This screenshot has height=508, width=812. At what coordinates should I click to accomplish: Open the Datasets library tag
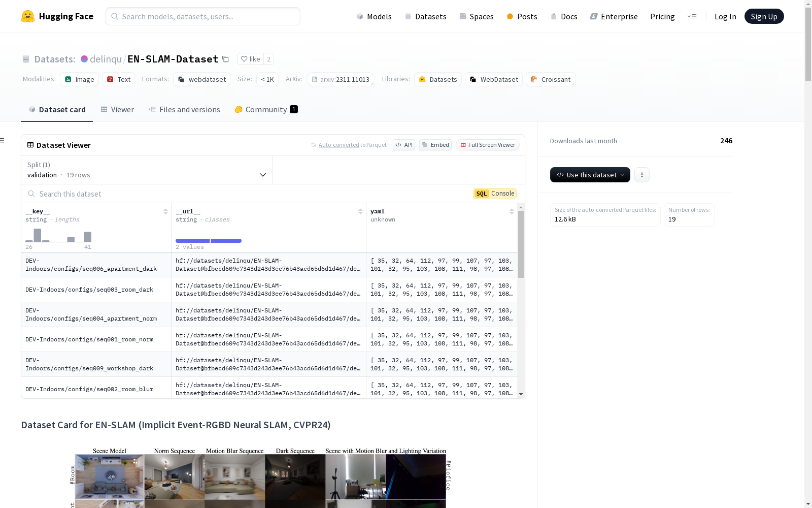point(438,79)
